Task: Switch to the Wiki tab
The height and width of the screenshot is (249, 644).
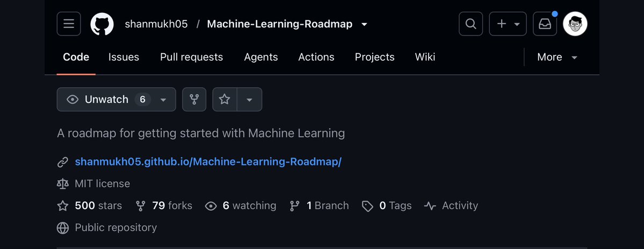Action: [x=425, y=57]
